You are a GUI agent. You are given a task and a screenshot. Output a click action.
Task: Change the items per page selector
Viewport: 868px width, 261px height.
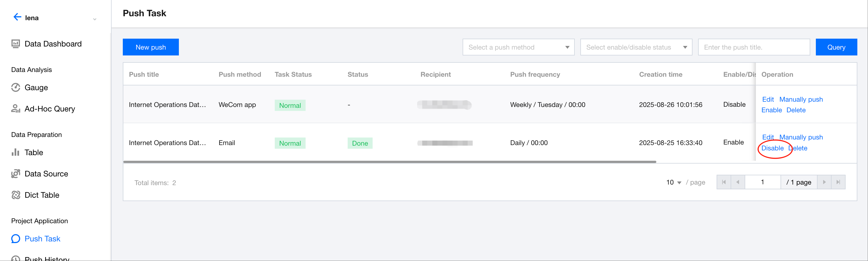674,183
